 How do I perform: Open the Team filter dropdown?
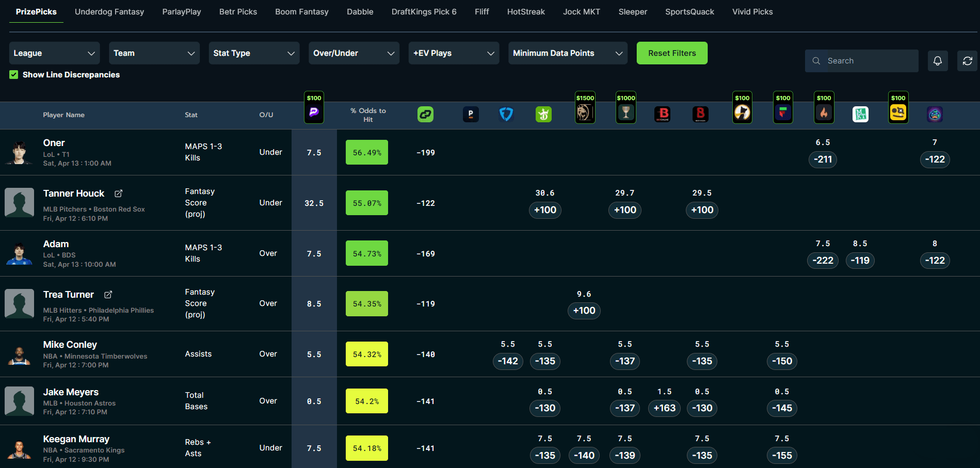[x=154, y=53]
